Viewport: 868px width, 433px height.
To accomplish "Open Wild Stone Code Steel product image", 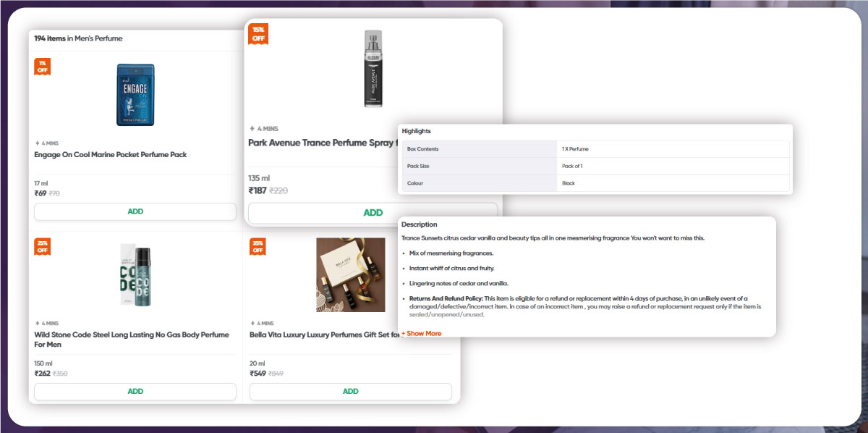I will (x=135, y=275).
